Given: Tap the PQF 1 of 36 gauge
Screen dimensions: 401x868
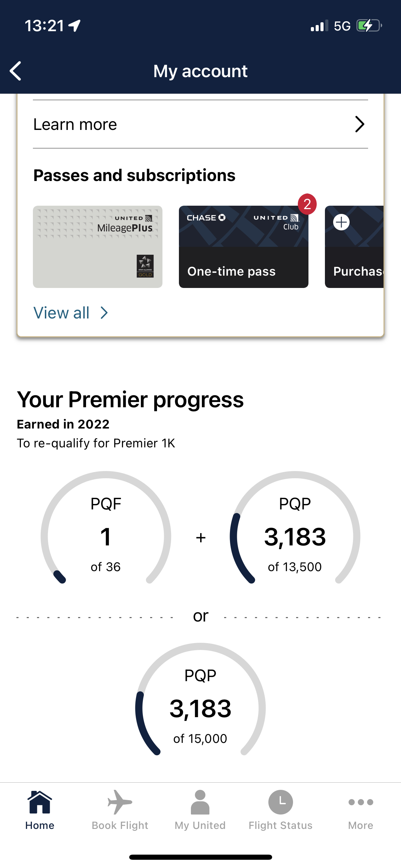Looking at the screenshot, I should click(x=106, y=528).
